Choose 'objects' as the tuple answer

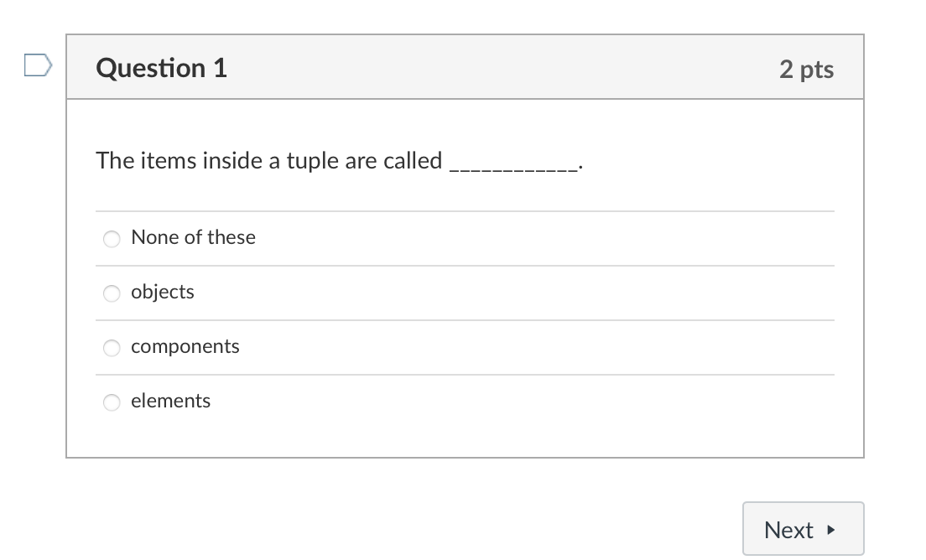point(112,293)
